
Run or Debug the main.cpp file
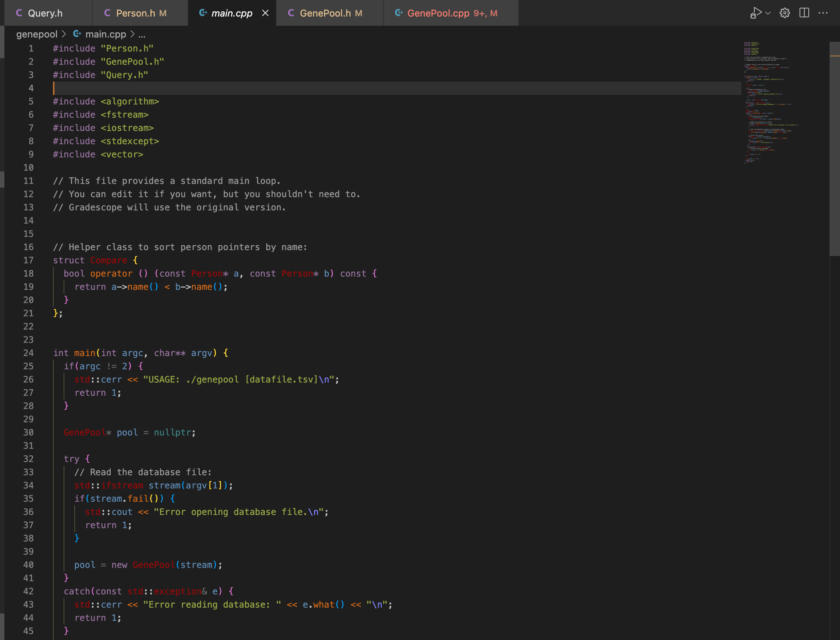[755, 13]
